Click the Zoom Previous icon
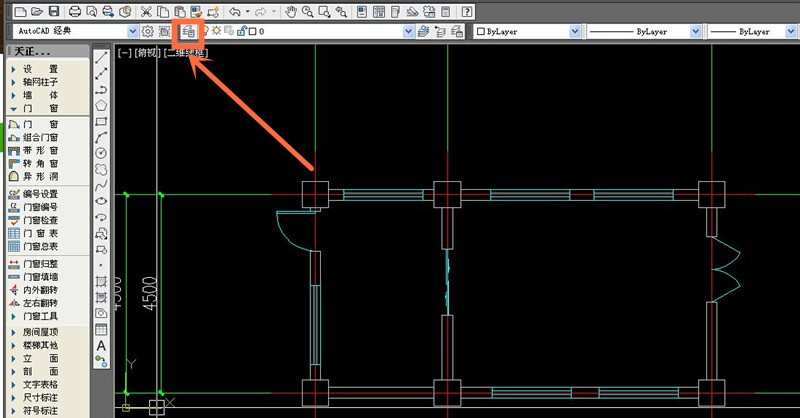This screenshot has width=800, height=418. coord(341,11)
